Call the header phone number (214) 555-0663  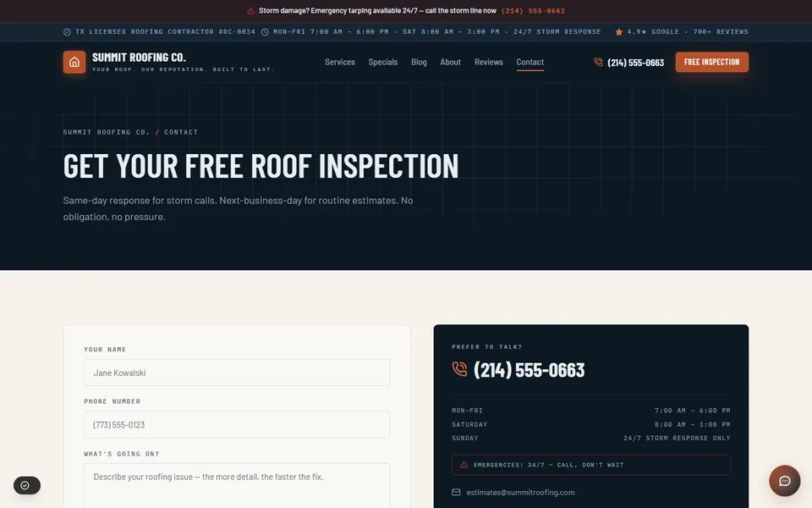tap(635, 63)
